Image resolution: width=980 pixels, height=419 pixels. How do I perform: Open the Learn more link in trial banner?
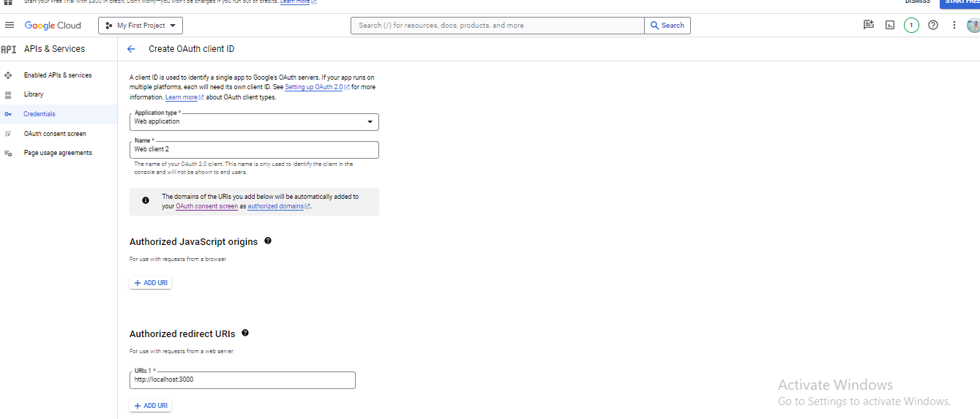299,2
